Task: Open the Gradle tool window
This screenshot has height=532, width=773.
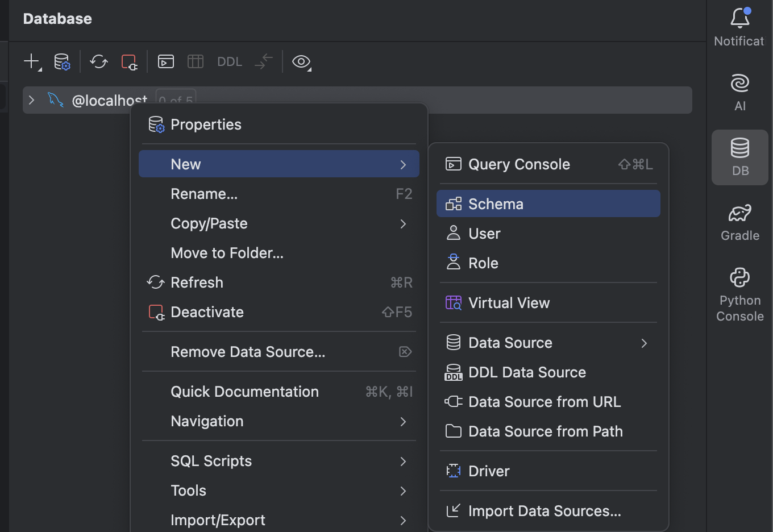Action: pos(739,222)
